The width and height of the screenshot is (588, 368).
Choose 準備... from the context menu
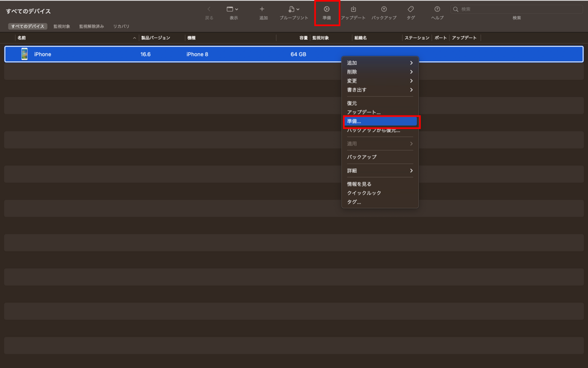coord(380,121)
